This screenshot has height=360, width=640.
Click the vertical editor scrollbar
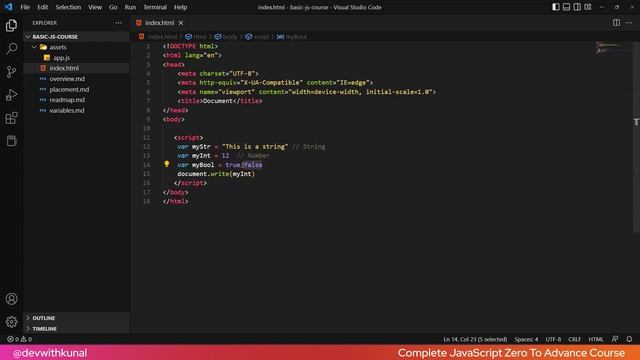tap(636, 137)
